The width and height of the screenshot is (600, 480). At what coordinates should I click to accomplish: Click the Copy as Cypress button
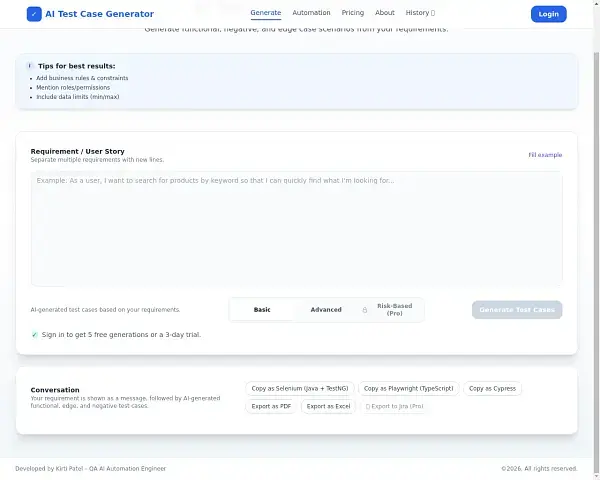click(x=492, y=388)
